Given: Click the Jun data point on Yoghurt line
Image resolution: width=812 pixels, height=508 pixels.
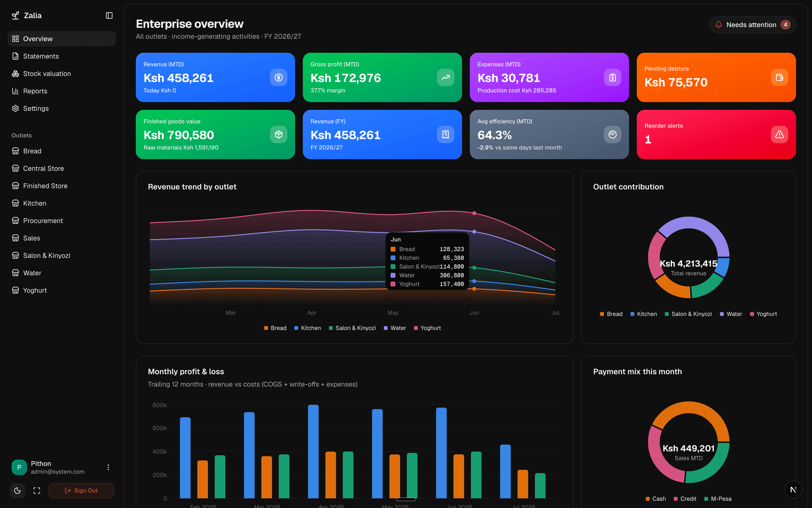Looking at the screenshot, I should coord(474,213).
